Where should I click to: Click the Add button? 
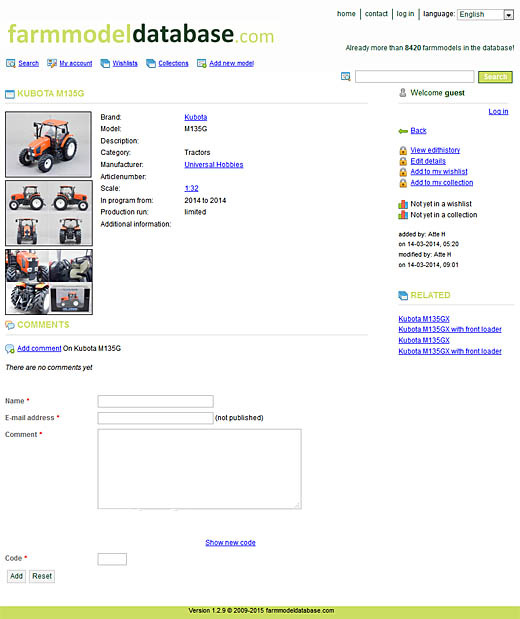coord(16,576)
